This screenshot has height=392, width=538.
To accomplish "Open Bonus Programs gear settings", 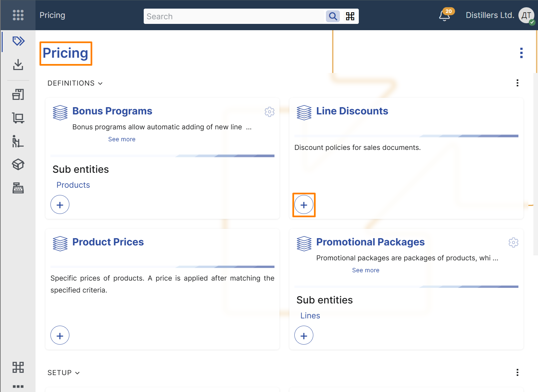I will coord(269,112).
